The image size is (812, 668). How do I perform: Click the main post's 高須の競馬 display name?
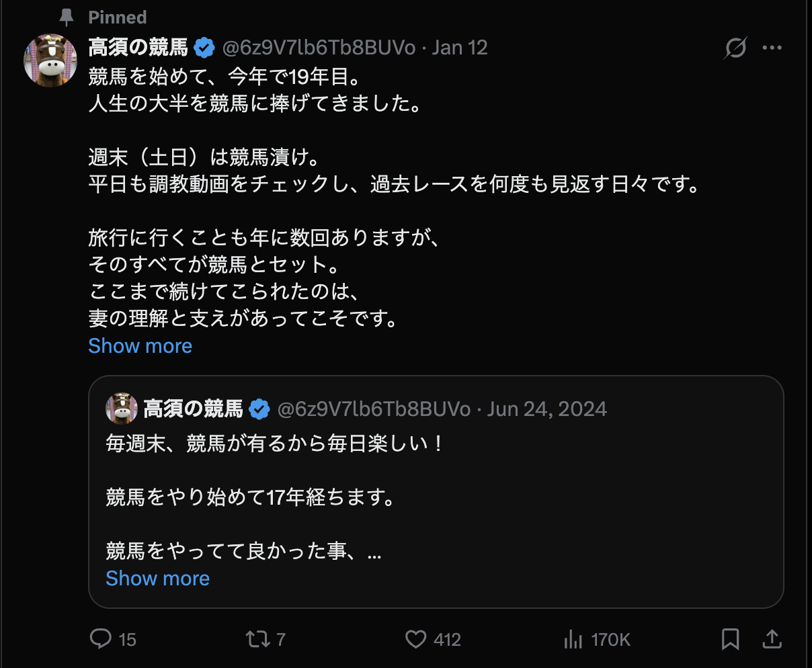pos(138,48)
